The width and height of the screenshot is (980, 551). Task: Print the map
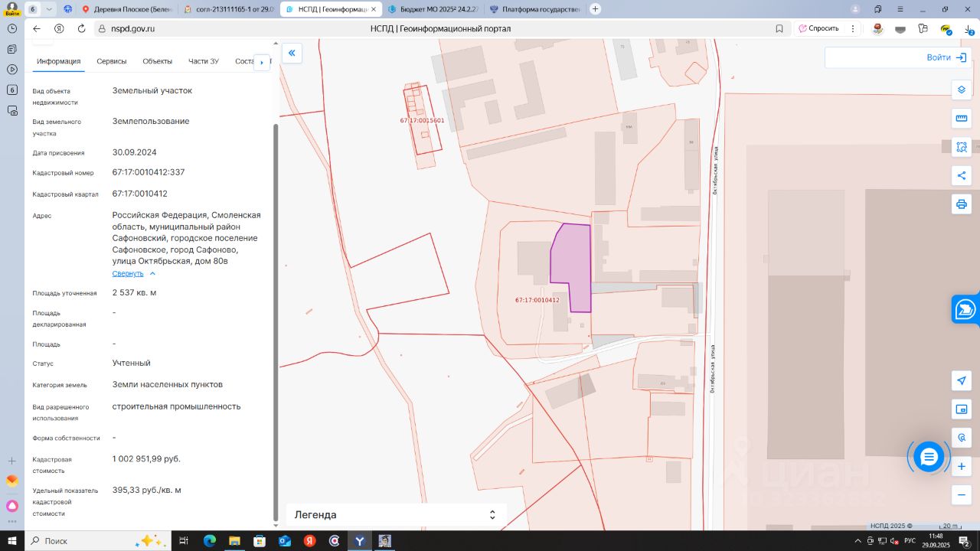coord(962,204)
